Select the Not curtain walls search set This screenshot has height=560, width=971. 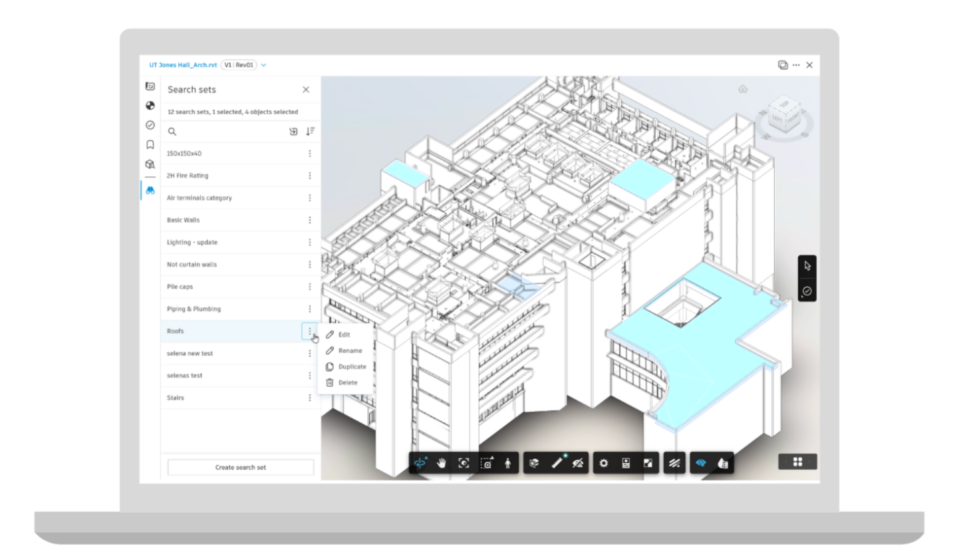[240, 265]
